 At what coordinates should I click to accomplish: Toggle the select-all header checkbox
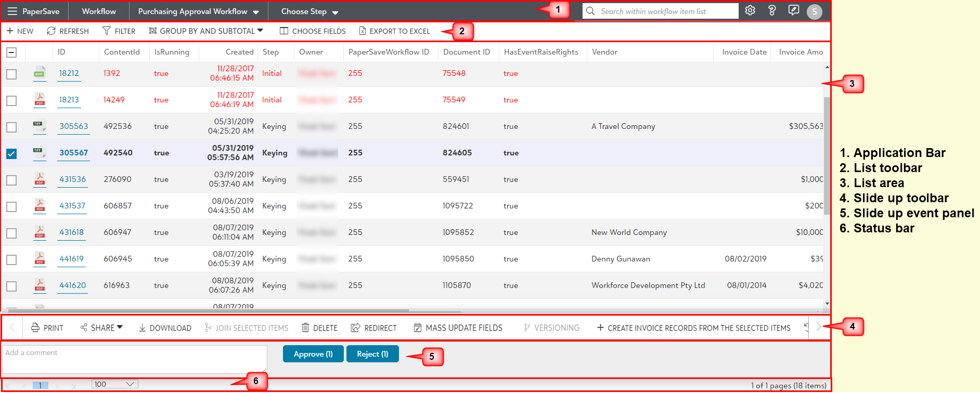11,52
